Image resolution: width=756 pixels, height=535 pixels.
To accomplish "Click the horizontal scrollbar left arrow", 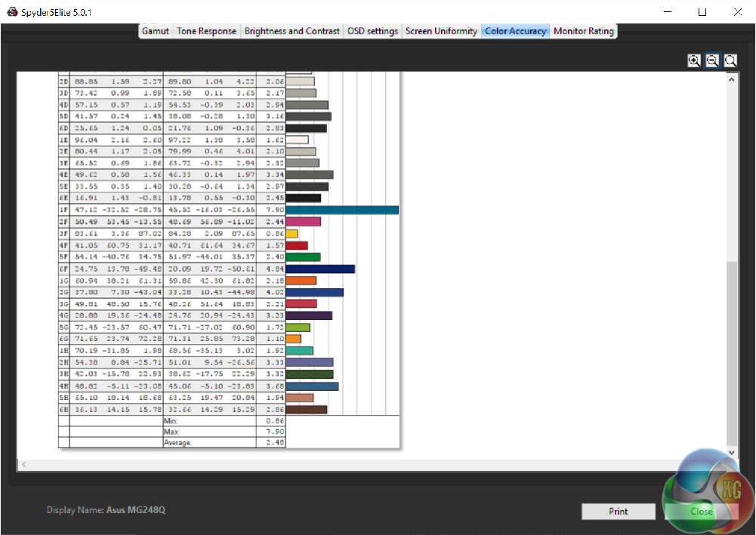I will click(23, 465).
